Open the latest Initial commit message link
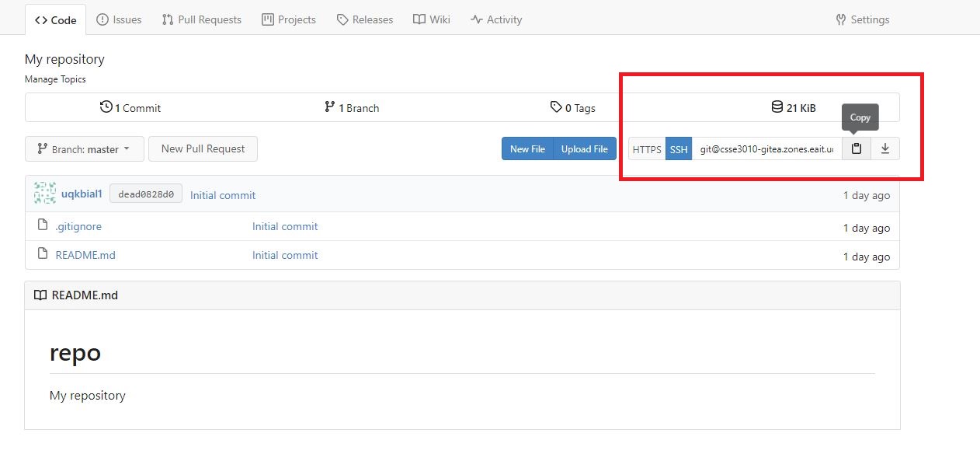This screenshot has width=980, height=454. pos(223,195)
